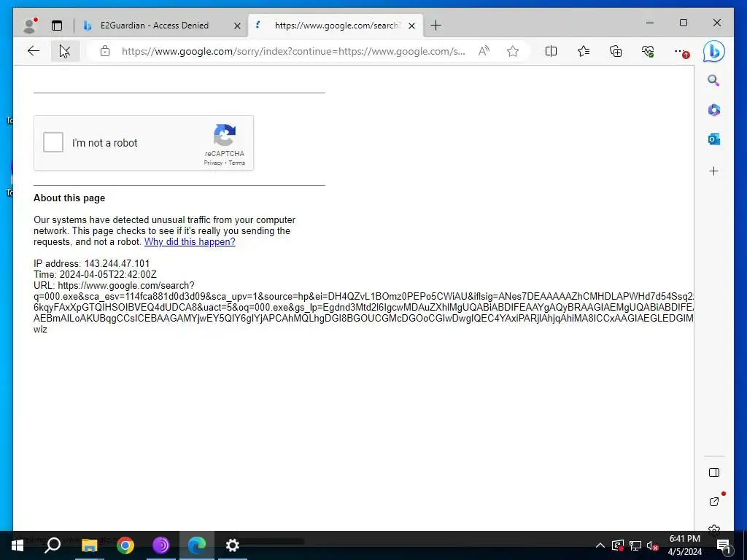Close the E2Guardian - Access Denied tab
The image size is (747, 560).
coord(237,26)
